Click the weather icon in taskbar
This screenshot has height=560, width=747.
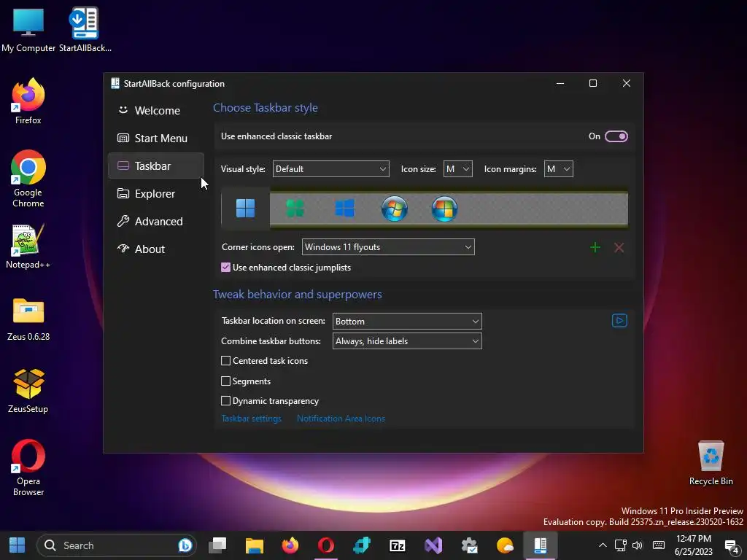(505, 545)
